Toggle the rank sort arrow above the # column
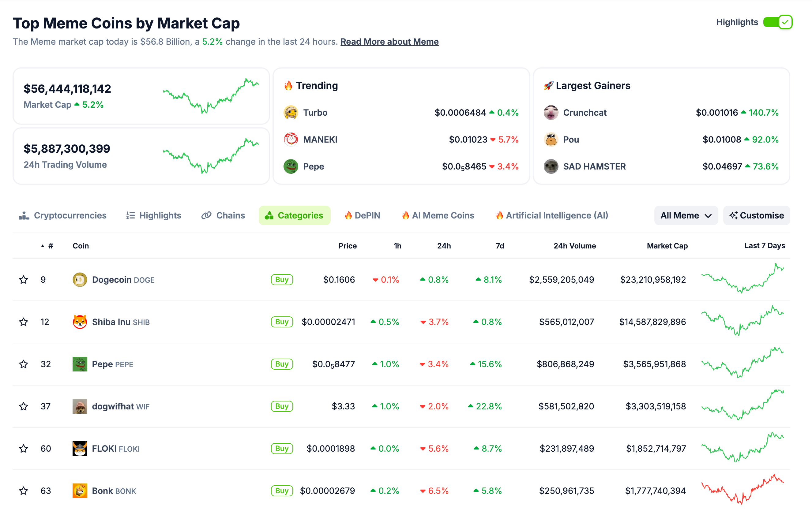Image resolution: width=812 pixels, height=511 pixels. (43, 246)
